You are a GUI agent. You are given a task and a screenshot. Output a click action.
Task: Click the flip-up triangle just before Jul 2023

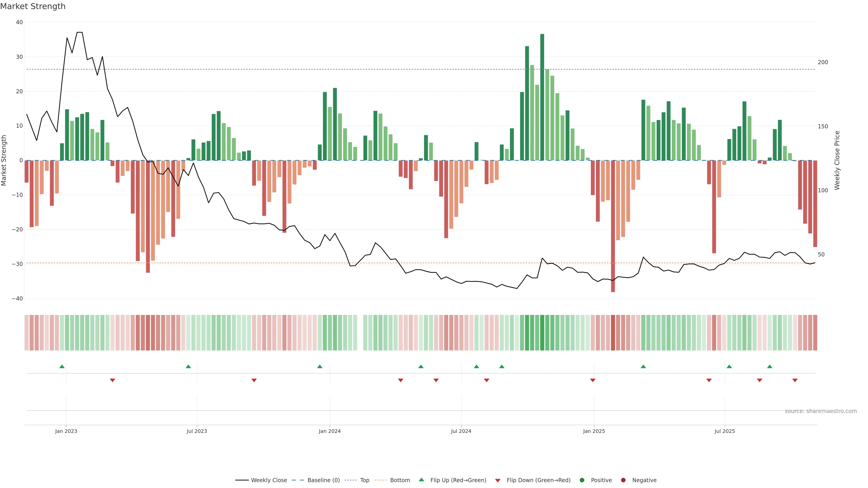[188, 366]
